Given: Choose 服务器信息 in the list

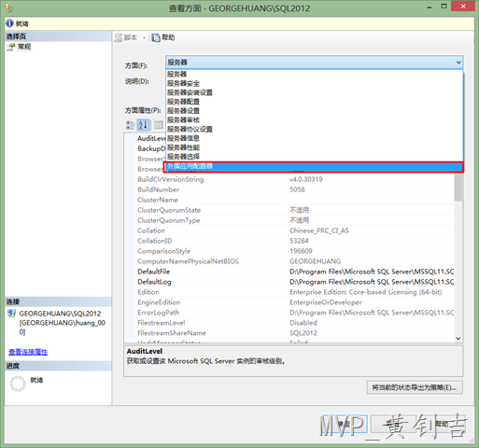Looking at the screenshot, I should tap(315, 138).
